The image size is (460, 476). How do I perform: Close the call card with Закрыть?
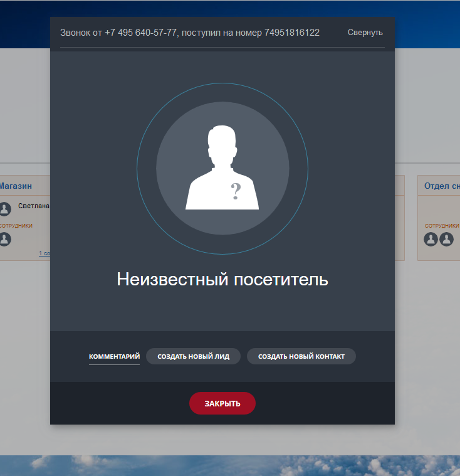click(x=222, y=403)
